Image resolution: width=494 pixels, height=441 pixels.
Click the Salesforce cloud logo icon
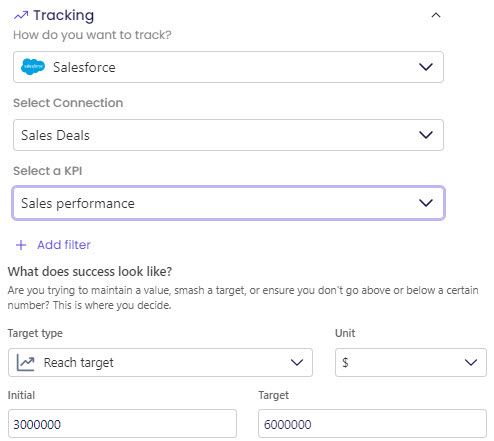[x=32, y=67]
